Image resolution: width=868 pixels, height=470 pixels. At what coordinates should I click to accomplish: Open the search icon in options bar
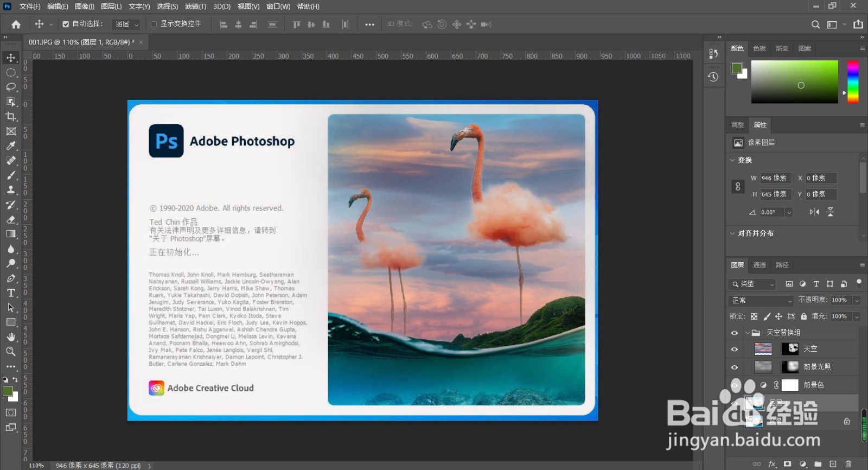[815, 24]
